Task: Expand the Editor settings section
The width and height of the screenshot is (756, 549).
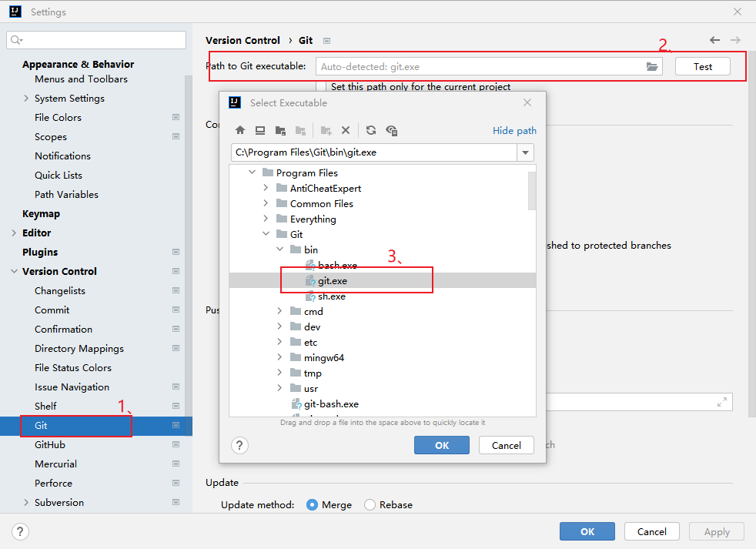Action: pos(14,233)
